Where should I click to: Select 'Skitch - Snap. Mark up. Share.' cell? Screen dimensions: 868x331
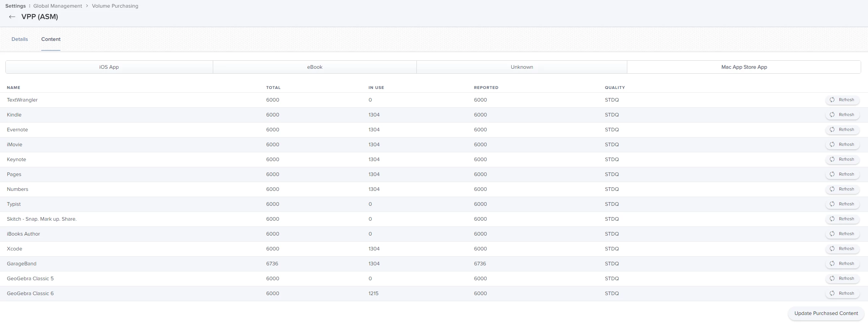coord(42,219)
